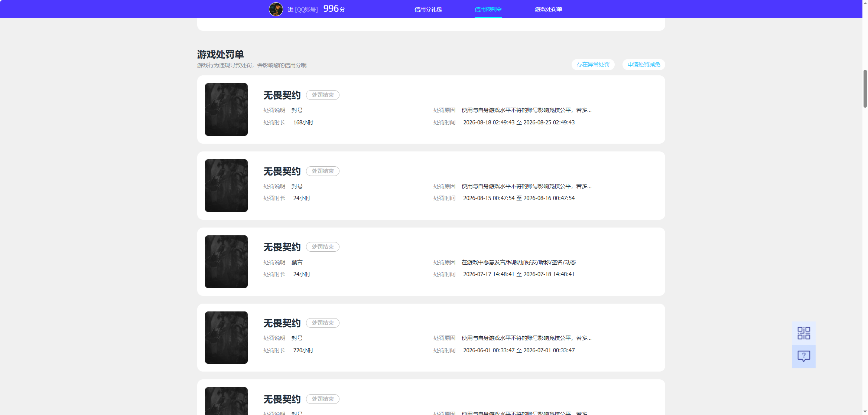The height and width of the screenshot is (415, 868).
Task: Click 处罚结束 badge on 168小时 record
Action: [x=322, y=95]
